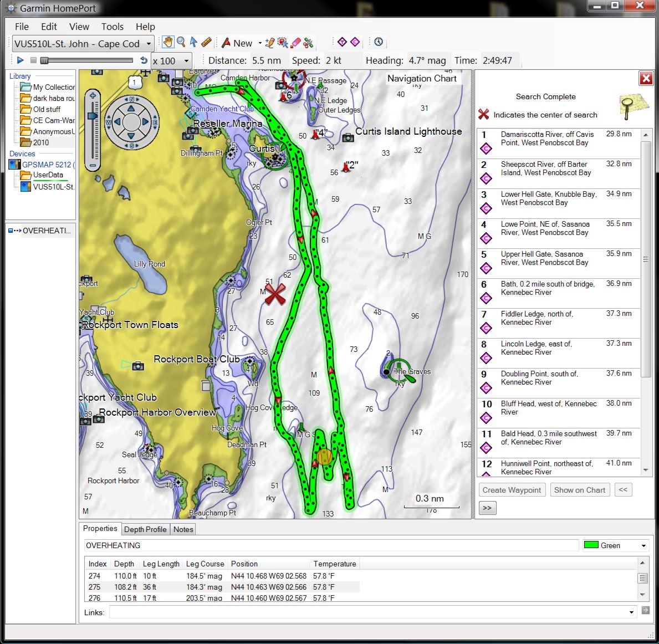Open the Edit menu
The image size is (659, 644).
click(x=49, y=27)
